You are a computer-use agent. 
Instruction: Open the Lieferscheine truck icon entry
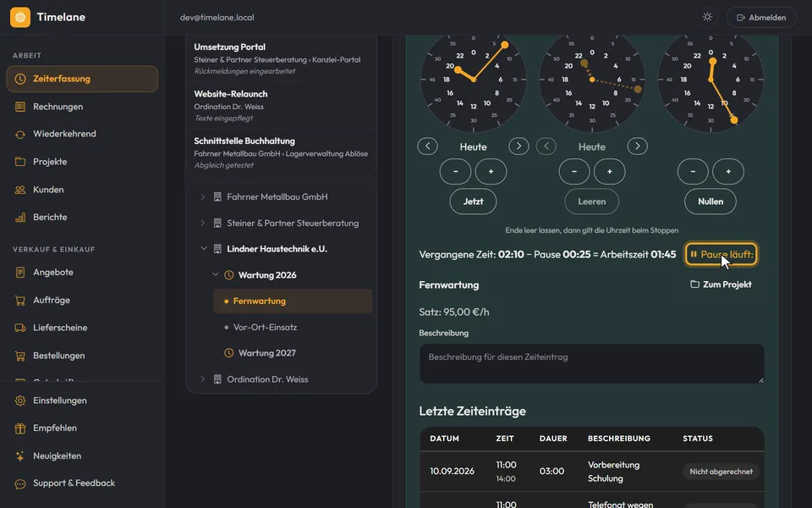click(x=20, y=328)
